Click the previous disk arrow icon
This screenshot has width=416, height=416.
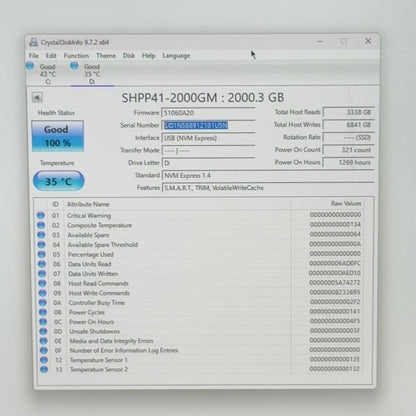click(x=37, y=98)
